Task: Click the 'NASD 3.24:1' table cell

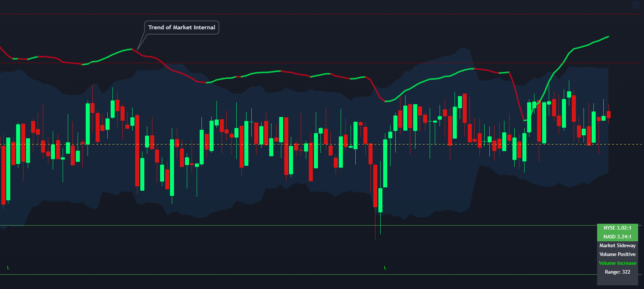Action: (618, 237)
